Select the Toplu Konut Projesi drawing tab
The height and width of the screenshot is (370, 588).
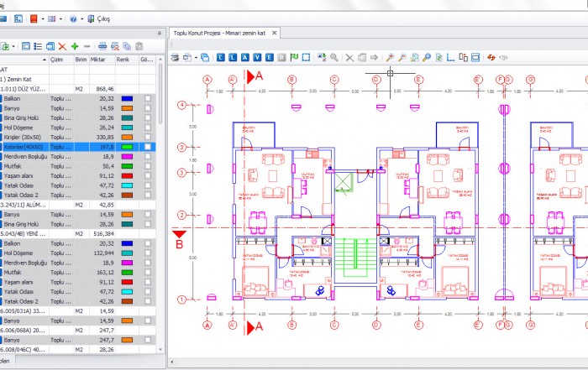coord(218,33)
